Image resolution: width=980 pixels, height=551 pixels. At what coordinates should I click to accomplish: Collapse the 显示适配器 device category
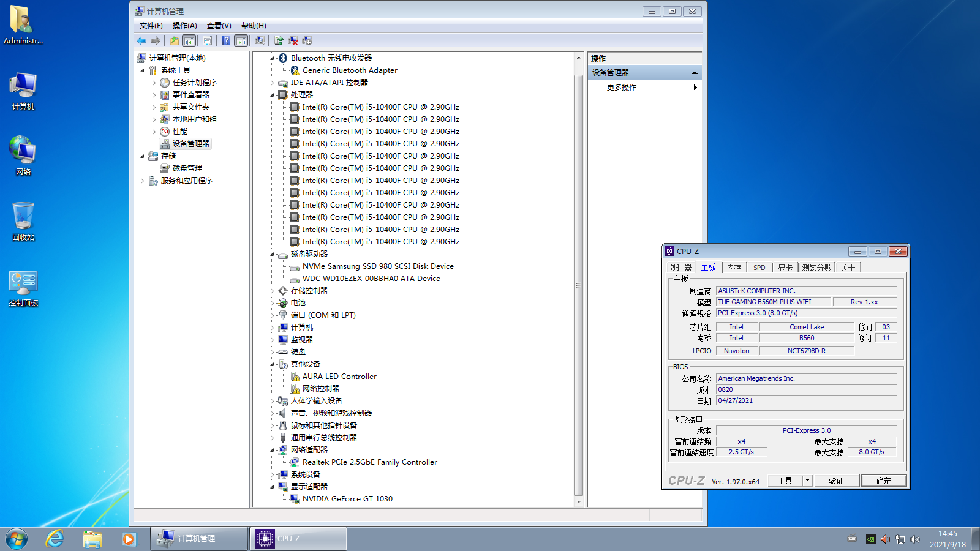coord(273,487)
